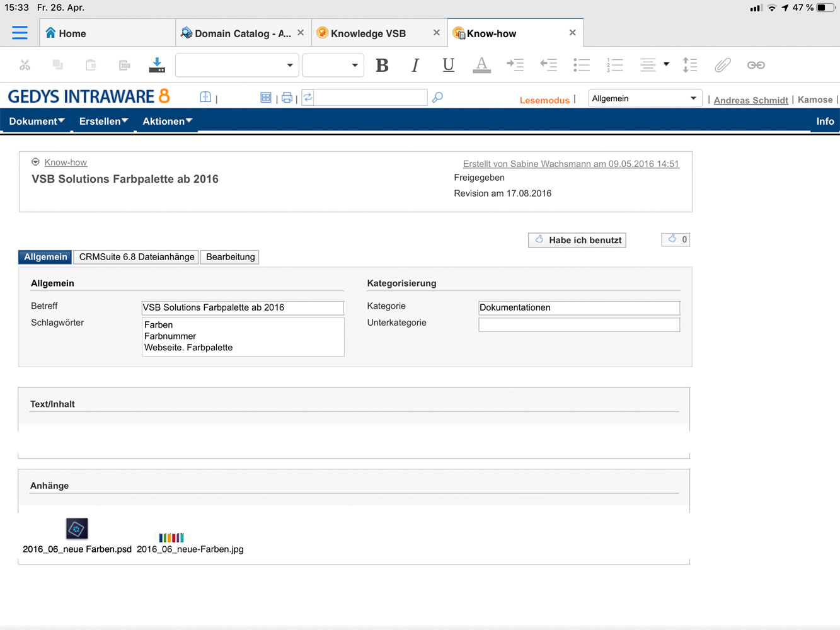Increase text indent
The width and height of the screenshot is (840, 630).
515,65
